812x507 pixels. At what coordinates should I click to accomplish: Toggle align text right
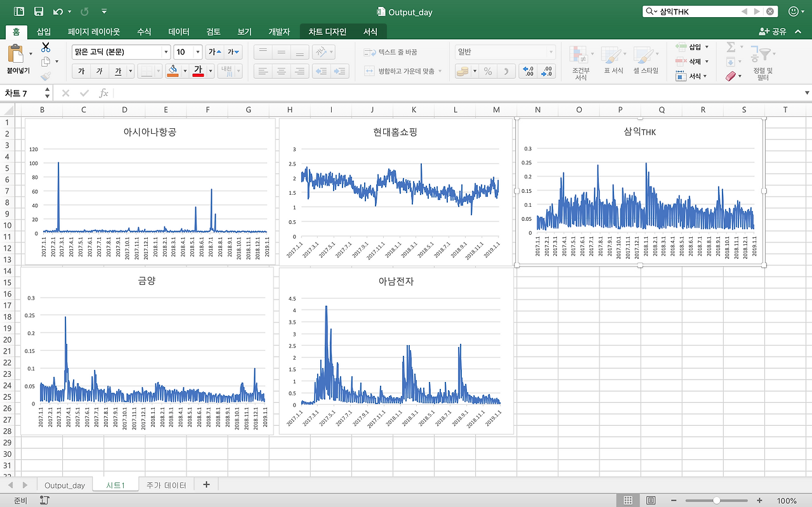click(300, 71)
